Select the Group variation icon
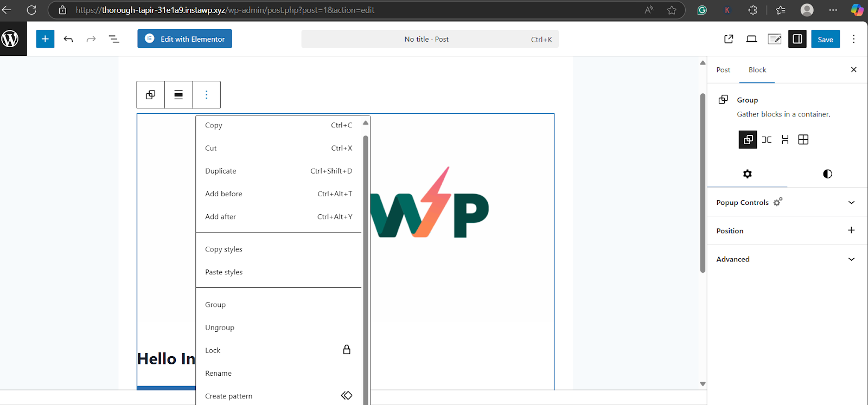Viewport: 868px width, 405px height. [748, 140]
